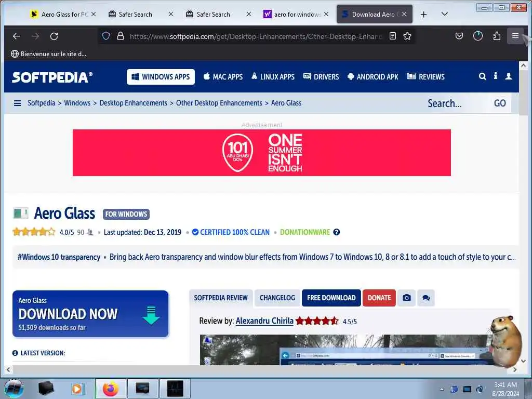Open screenshots via the camera icon tab
532x399 pixels.
pyautogui.click(x=406, y=298)
